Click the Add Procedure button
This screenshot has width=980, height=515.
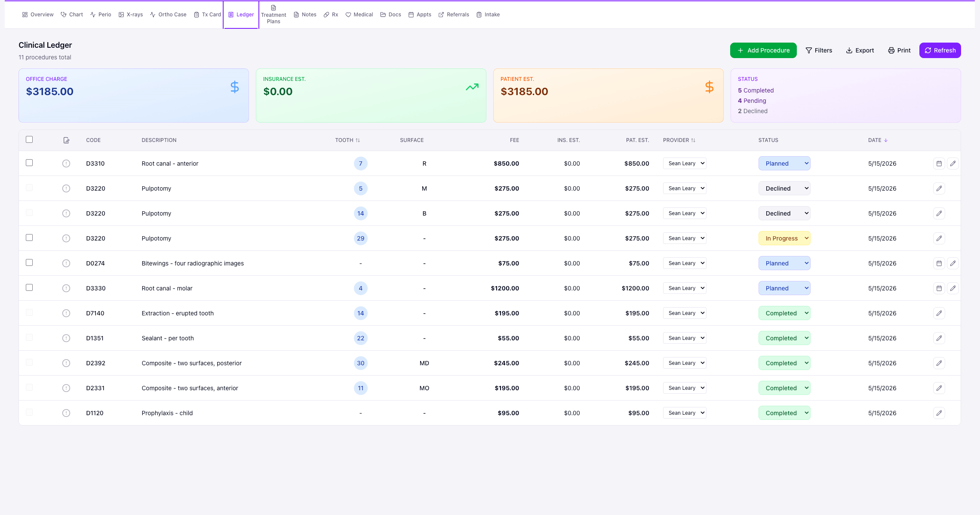[763, 50]
